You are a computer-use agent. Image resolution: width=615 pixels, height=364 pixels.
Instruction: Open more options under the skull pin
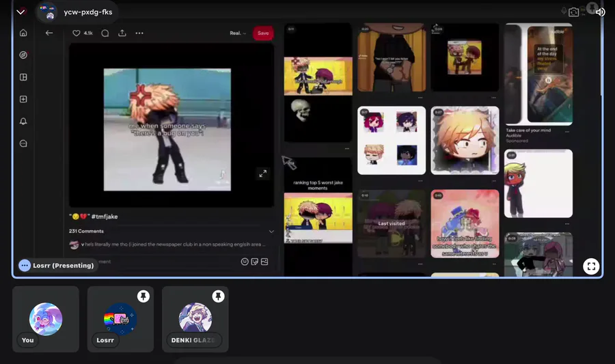(x=347, y=148)
